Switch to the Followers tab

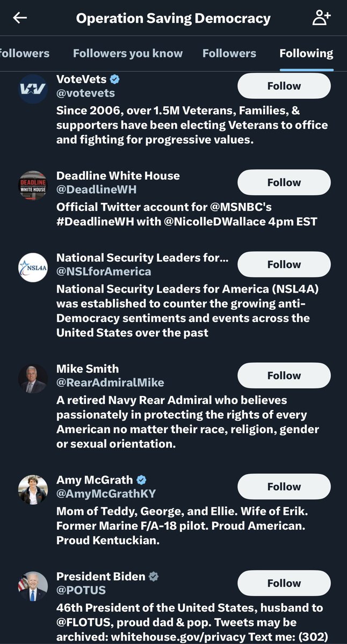[229, 53]
